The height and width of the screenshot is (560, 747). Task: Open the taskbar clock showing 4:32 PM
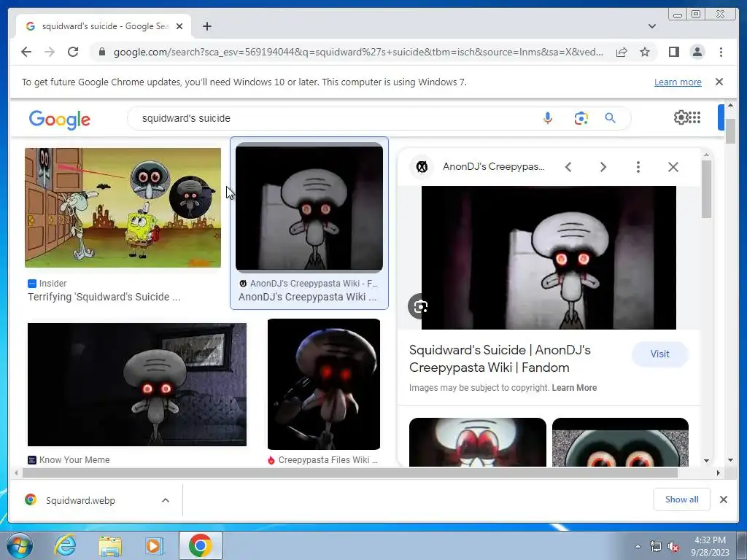(710, 546)
